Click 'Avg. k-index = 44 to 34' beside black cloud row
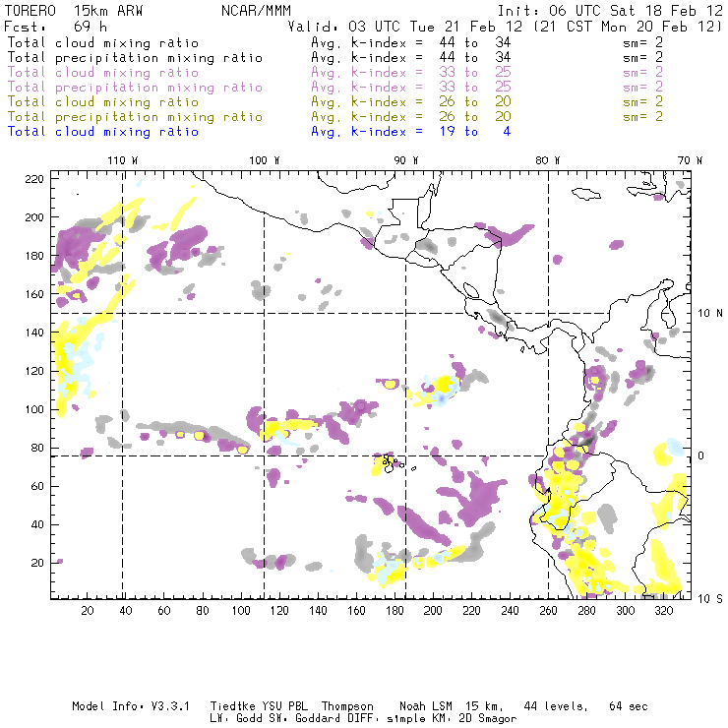 coord(411,43)
